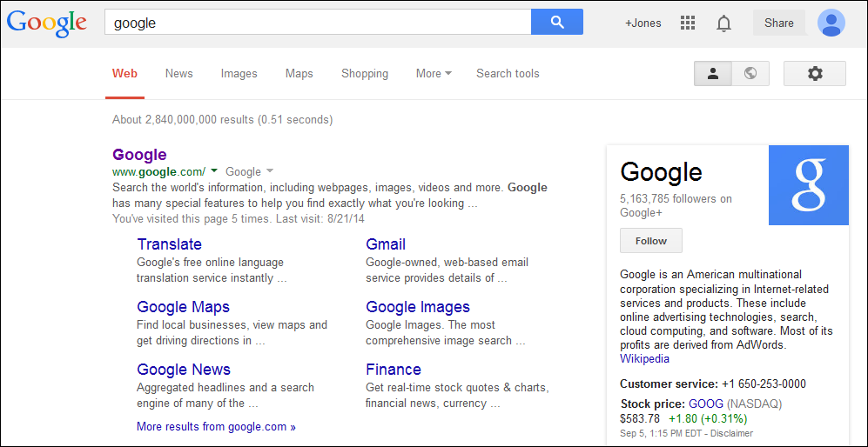Switch to the Images tab
This screenshot has width=868, height=447.
tap(239, 74)
